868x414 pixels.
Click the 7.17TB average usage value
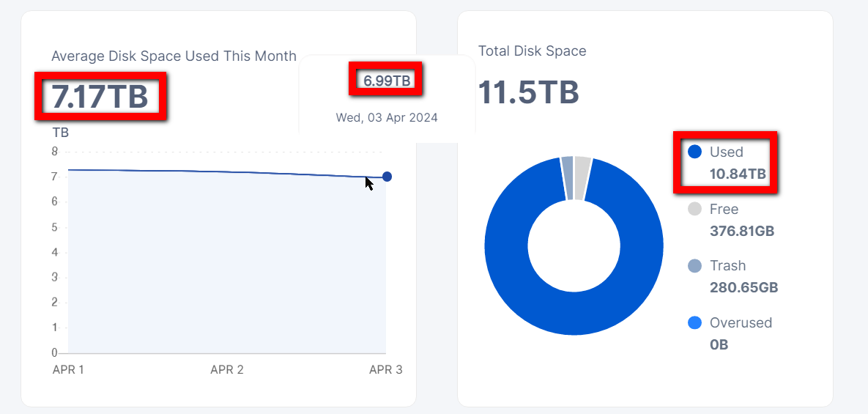pos(100,97)
